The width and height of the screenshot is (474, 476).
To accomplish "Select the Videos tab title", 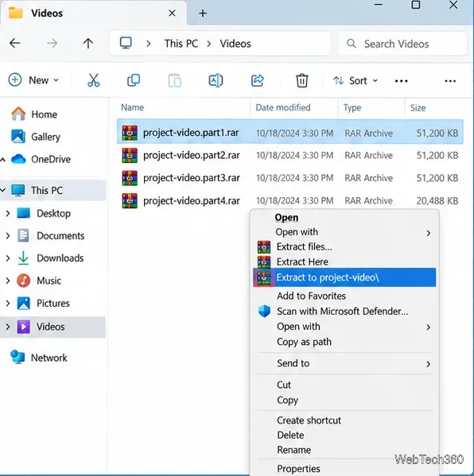I will pyautogui.click(x=47, y=14).
